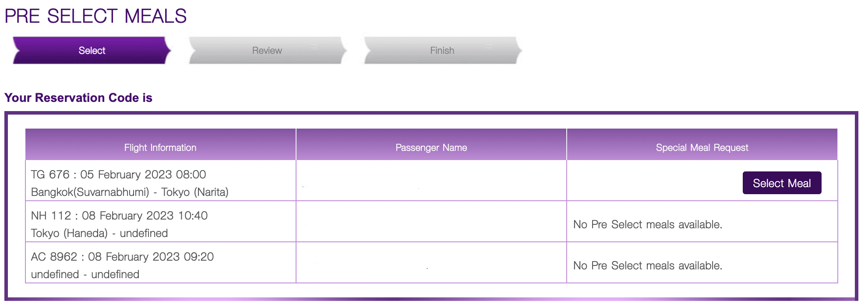This screenshot has width=868, height=307.
Task: Select the AC 8962 flight date line
Action: point(122,257)
